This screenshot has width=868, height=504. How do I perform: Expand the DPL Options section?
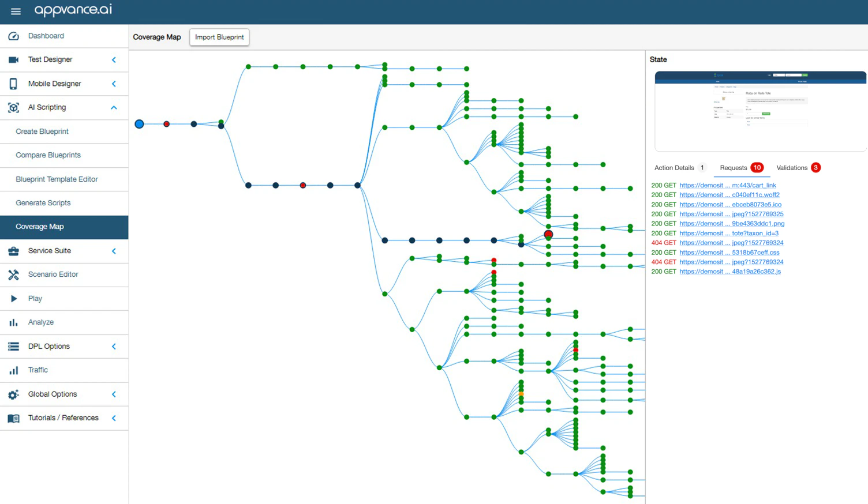click(x=113, y=346)
